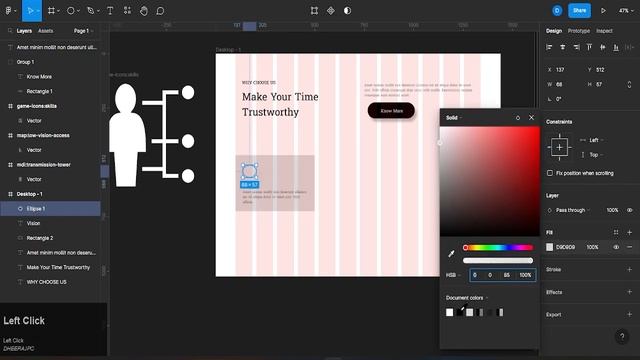
Task: Open the Page 1 dropdown
Action: click(x=83, y=31)
